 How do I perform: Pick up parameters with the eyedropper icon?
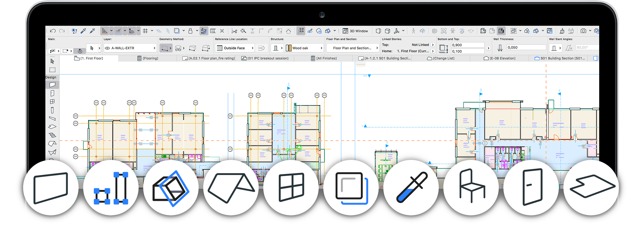point(83,31)
